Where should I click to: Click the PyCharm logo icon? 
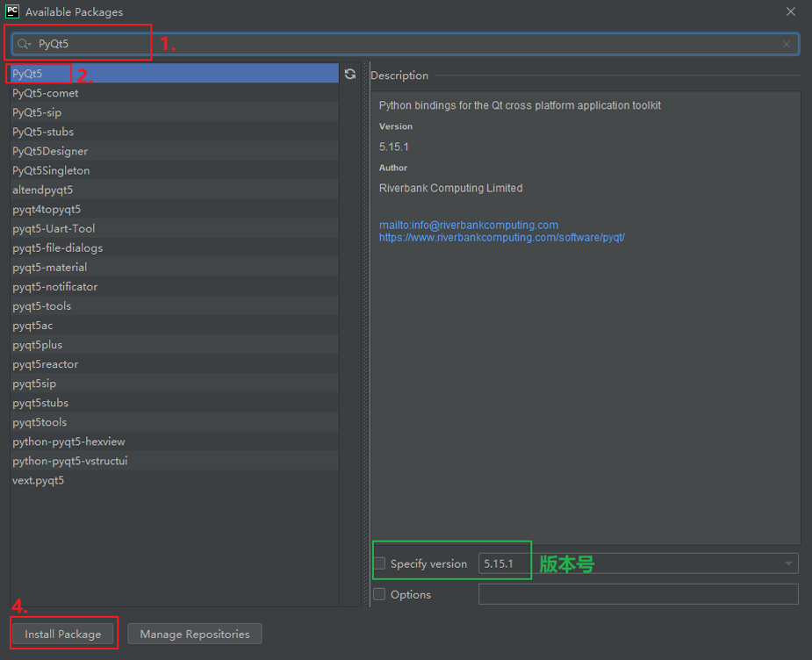(12, 11)
